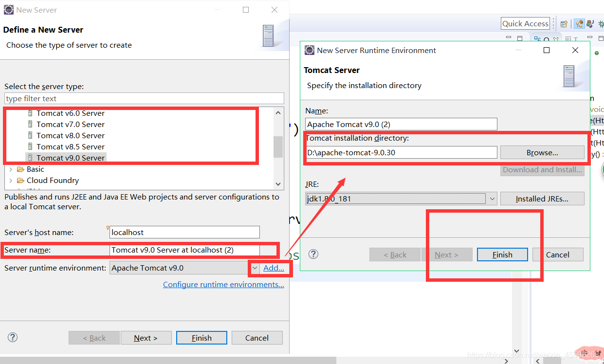Click the Add... runtime link
The height and width of the screenshot is (364, 604).
point(274,268)
